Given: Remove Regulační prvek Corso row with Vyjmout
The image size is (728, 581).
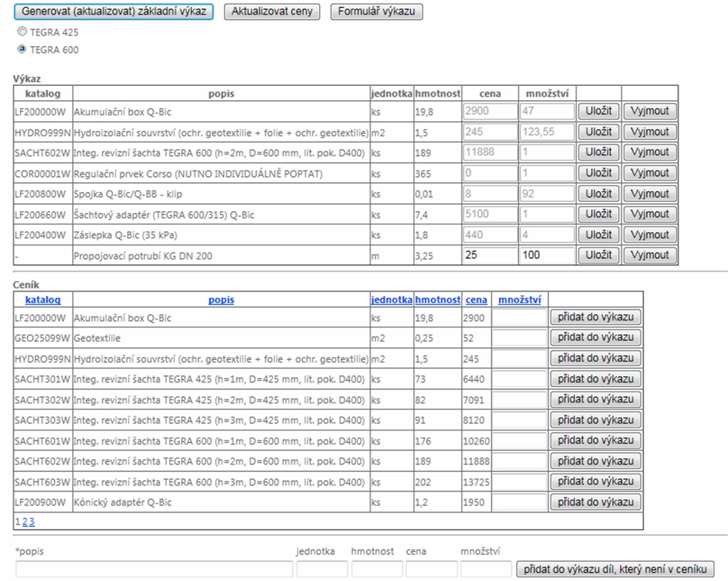Looking at the screenshot, I should click(650, 173).
